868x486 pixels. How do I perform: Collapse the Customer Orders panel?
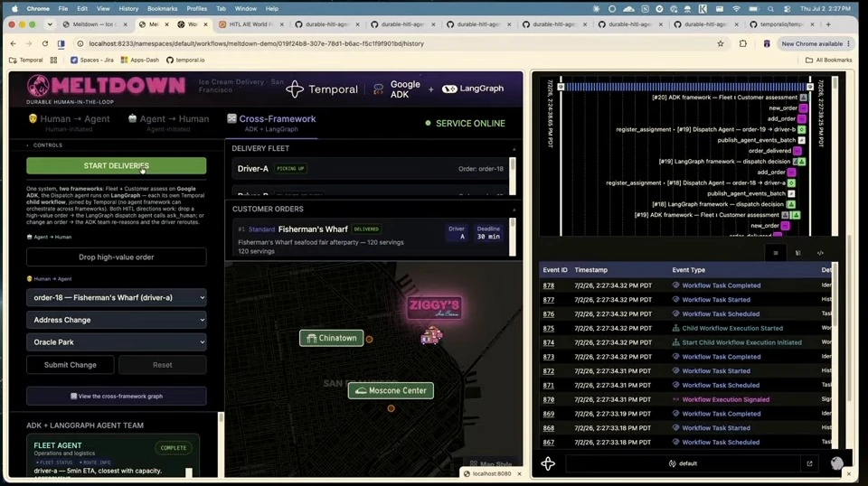click(514, 210)
